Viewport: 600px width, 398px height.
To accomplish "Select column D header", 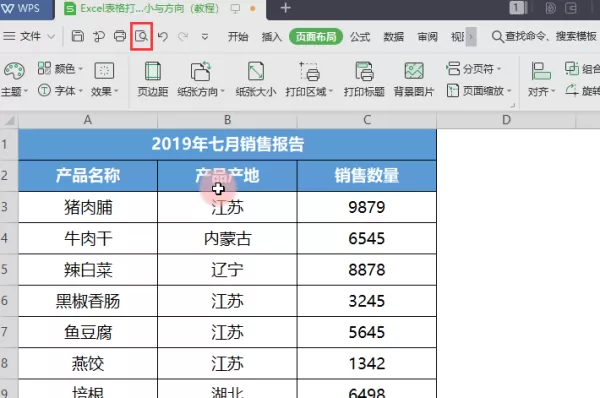I will click(506, 120).
